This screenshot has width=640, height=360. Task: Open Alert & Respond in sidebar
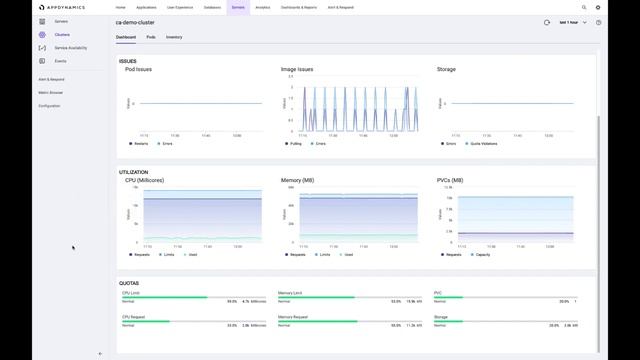click(51, 79)
